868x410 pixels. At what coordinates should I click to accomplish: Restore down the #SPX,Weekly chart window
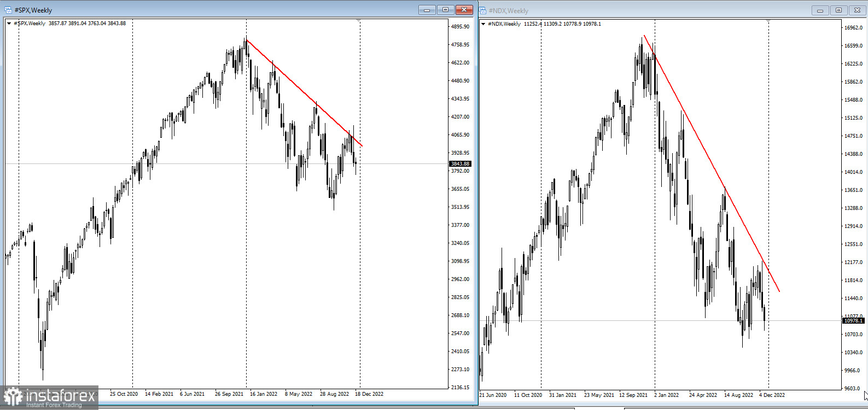(445, 10)
